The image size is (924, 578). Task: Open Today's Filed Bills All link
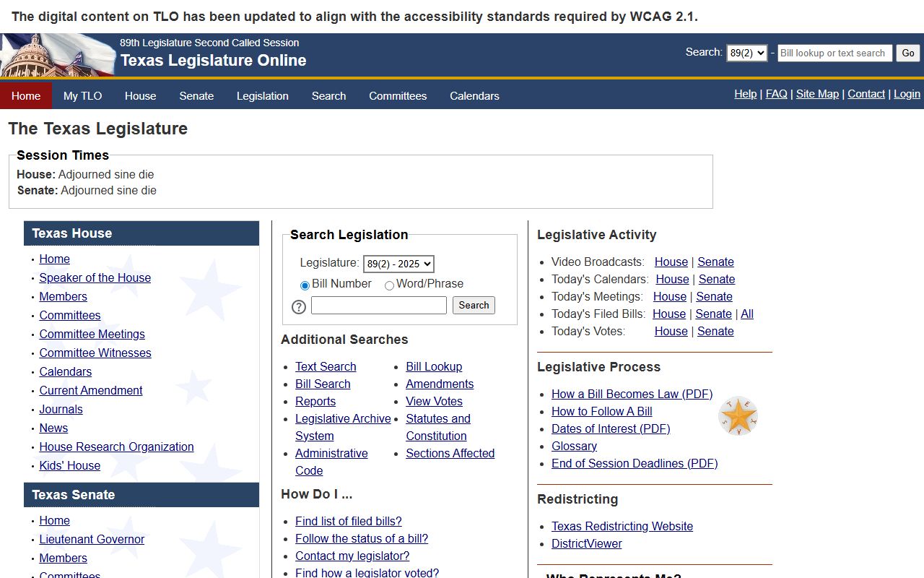tap(747, 314)
